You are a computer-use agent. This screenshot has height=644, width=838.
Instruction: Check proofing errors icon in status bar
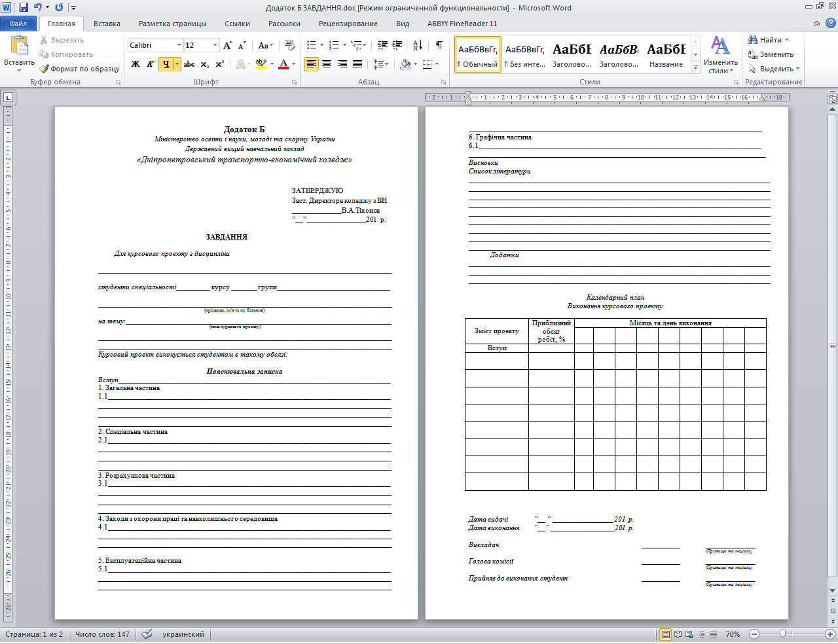click(x=147, y=634)
